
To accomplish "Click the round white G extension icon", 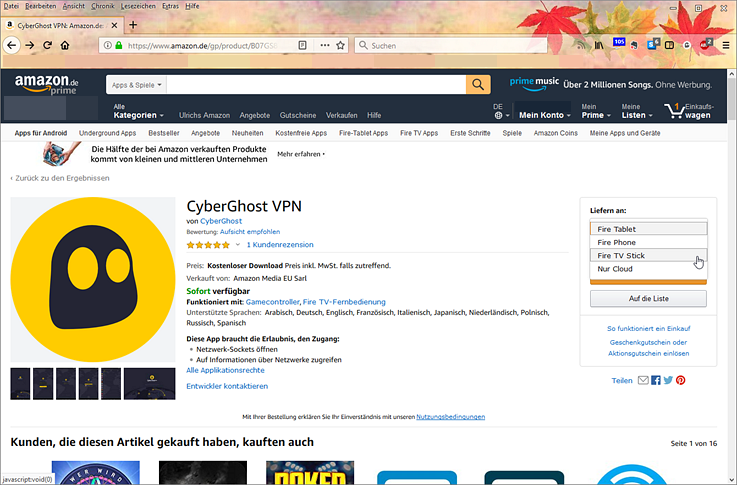I will pyautogui.click(x=687, y=46).
